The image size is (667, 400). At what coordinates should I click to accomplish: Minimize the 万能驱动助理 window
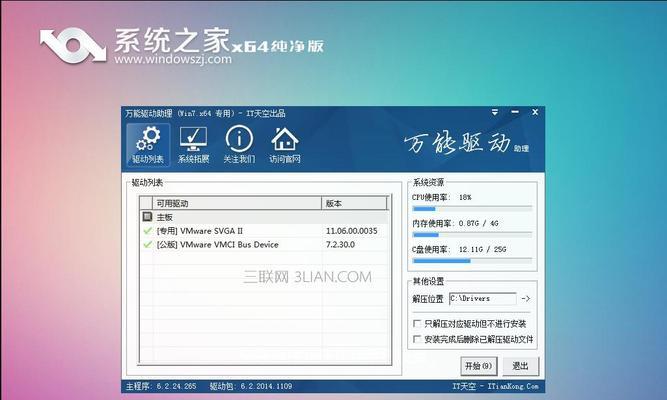coord(515,112)
